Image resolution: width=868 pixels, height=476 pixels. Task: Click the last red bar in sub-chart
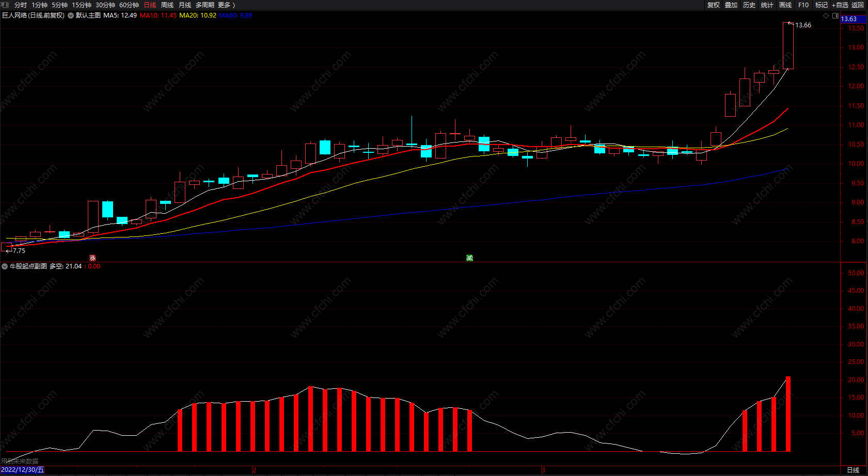[x=788, y=414]
